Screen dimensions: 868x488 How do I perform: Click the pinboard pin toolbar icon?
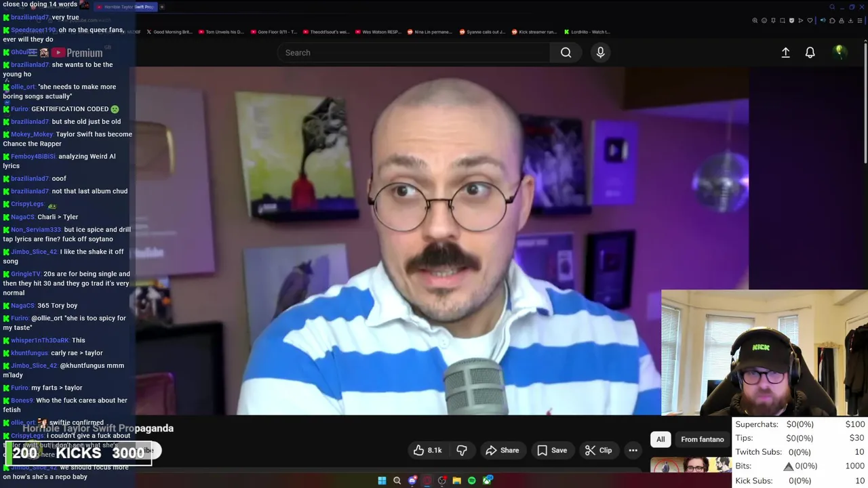tap(773, 20)
